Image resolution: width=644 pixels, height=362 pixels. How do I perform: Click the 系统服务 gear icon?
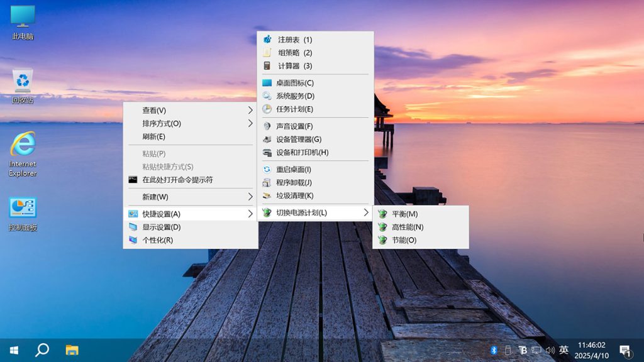[267, 96]
